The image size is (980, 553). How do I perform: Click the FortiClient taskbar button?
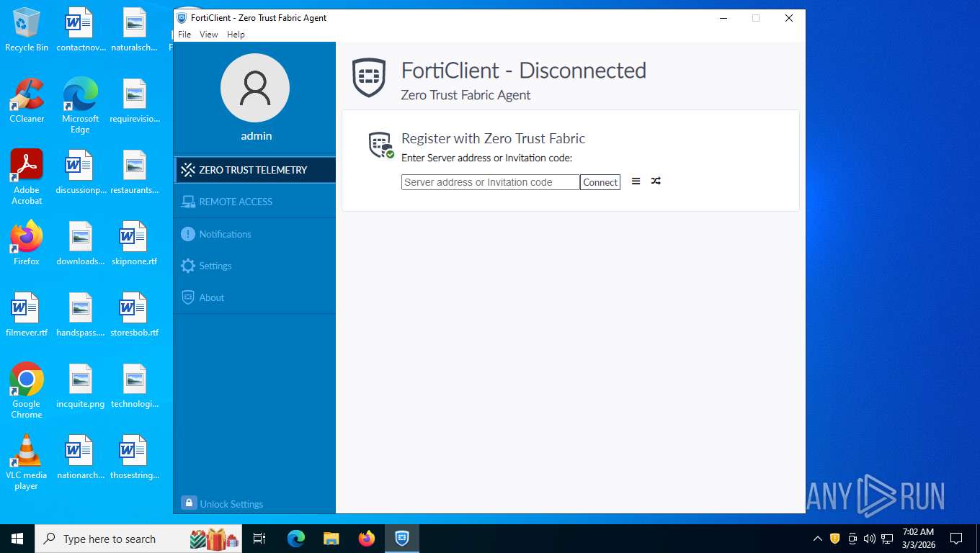pos(402,539)
